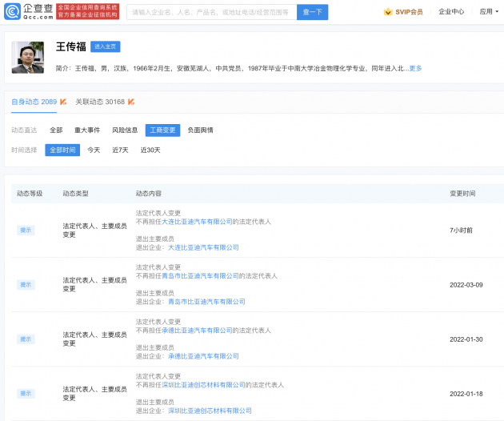The height and width of the screenshot is (421, 504).
Task: Click the red official credit system badge
Action: click(x=87, y=11)
